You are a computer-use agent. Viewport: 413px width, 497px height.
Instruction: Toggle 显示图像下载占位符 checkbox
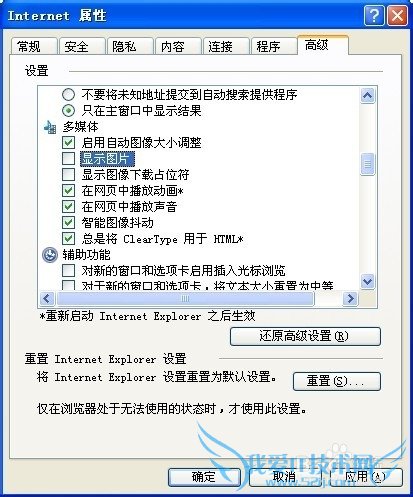coord(68,174)
